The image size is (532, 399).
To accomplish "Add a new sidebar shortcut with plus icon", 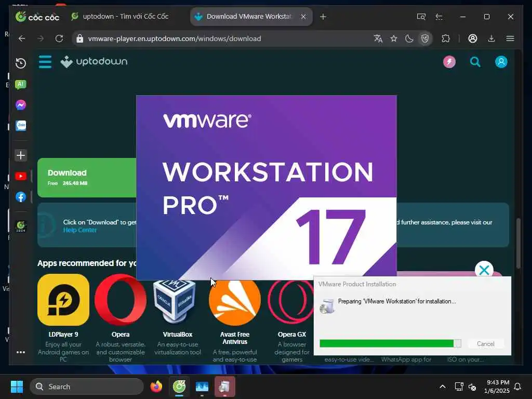I will coord(21,155).
